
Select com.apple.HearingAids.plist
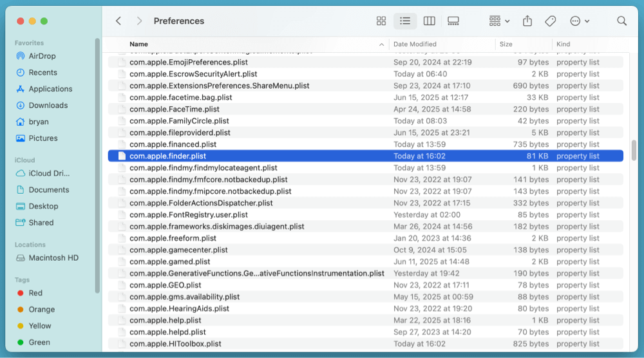click(x=366, y=308)
